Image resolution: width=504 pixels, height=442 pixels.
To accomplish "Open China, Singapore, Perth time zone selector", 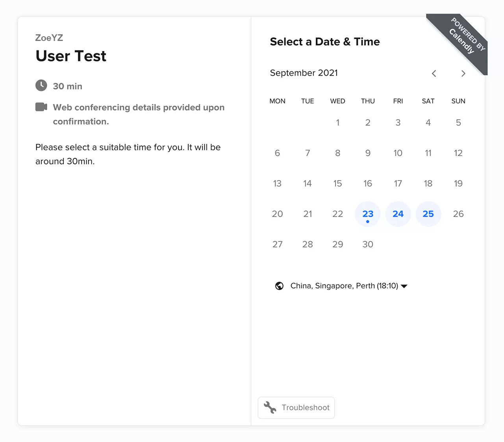I will point(344,286).
